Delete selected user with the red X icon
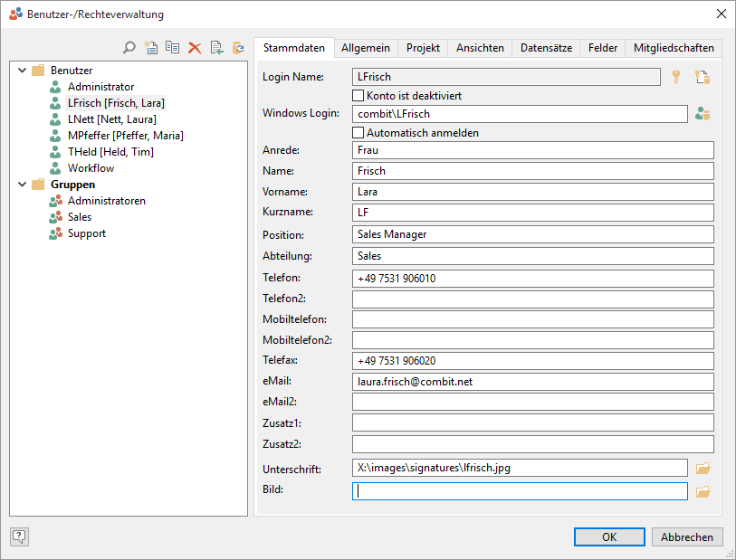The height and width of the screenshot is (560, 736). pos(194,48)
